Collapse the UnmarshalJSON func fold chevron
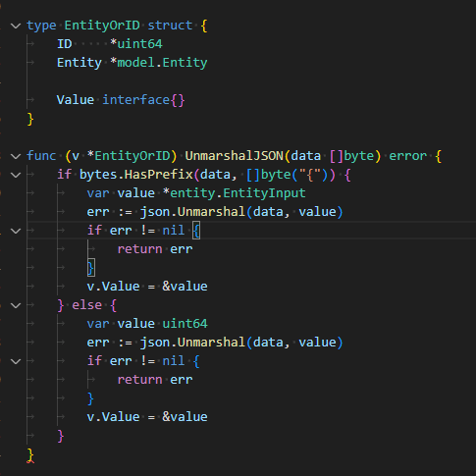Image resolution: width=476 pixels, height=476 pixels. (16, 156)
